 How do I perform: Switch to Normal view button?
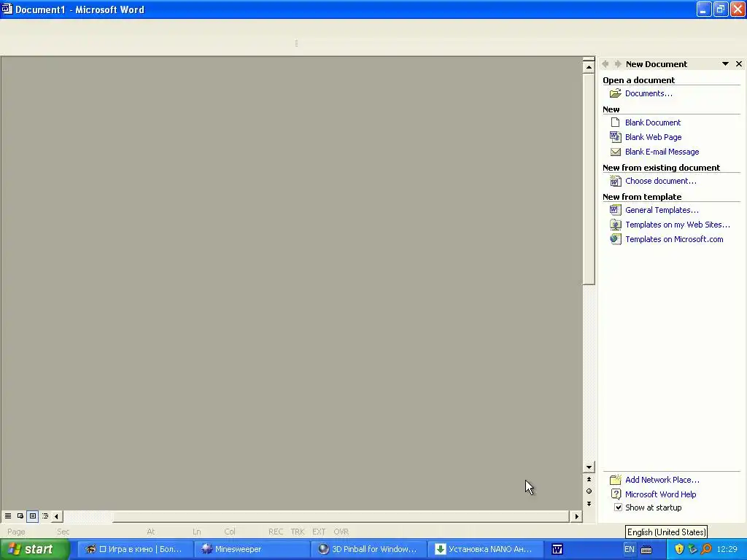pyautogui.click(x=8, y=516)
